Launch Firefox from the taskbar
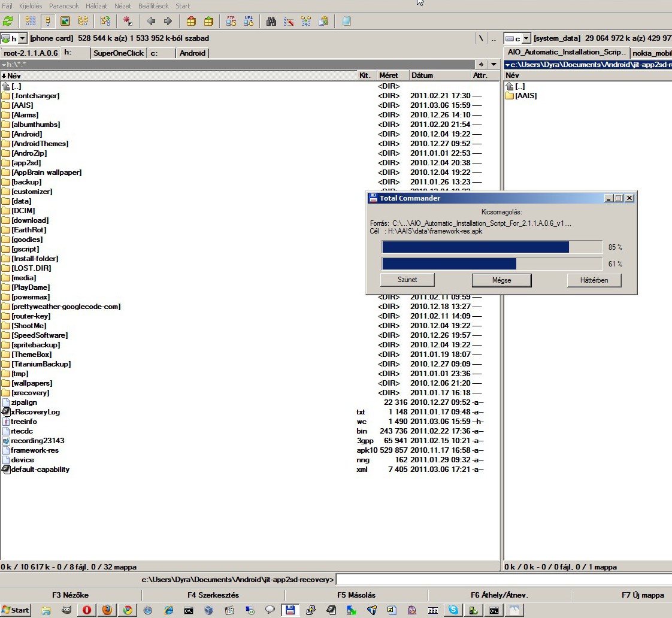Screen dimensions: 672x618 (x=107, y=610)
